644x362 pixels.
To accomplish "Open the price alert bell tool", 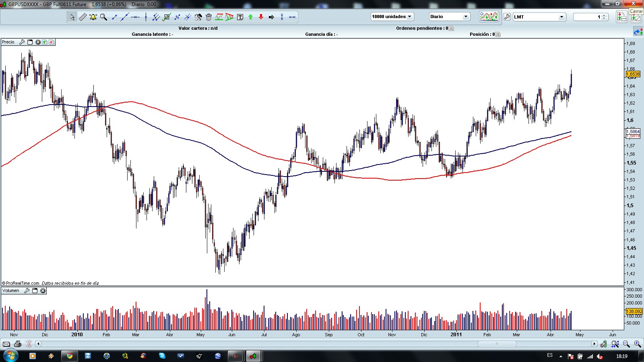I will (93, 17).
